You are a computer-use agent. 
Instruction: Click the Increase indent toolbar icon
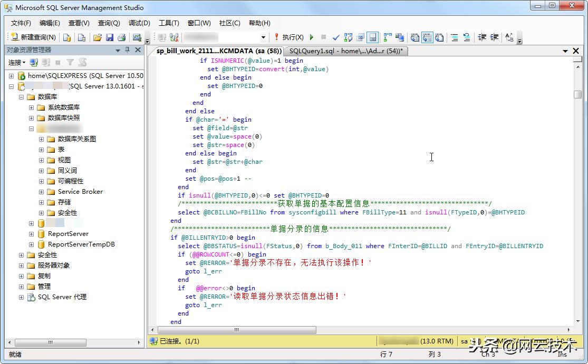(495, 37)
